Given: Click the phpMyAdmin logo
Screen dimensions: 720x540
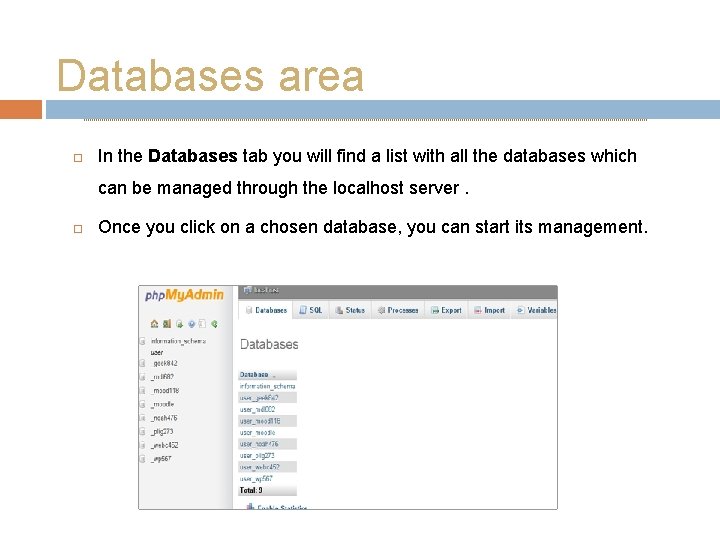Looking at the screenshot, I should click(x=184, y=295).
